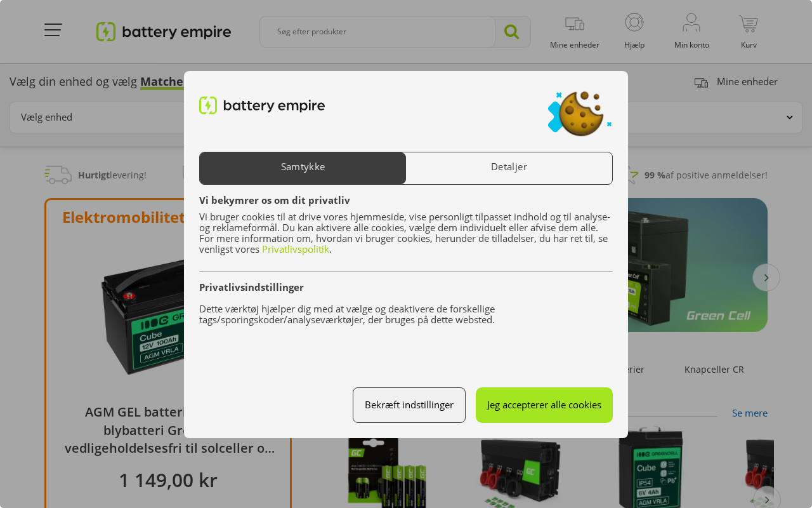Click the fast delivery truck icon
Screen dimensions: 812x508
coord(58,175)
